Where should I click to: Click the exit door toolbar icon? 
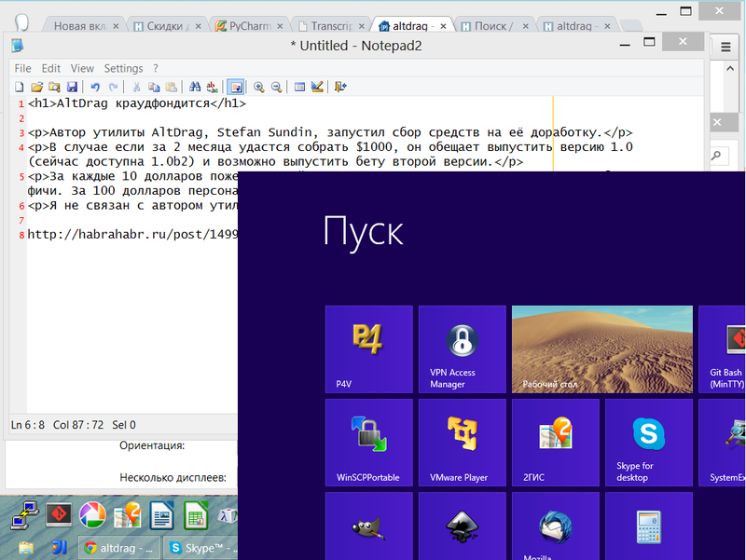pyautogui.click(x=340, y=87)
